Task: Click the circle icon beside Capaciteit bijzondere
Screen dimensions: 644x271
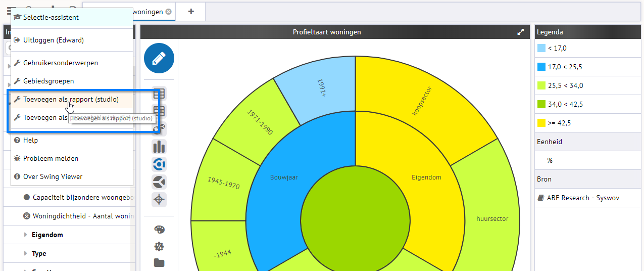Action: 27,197
